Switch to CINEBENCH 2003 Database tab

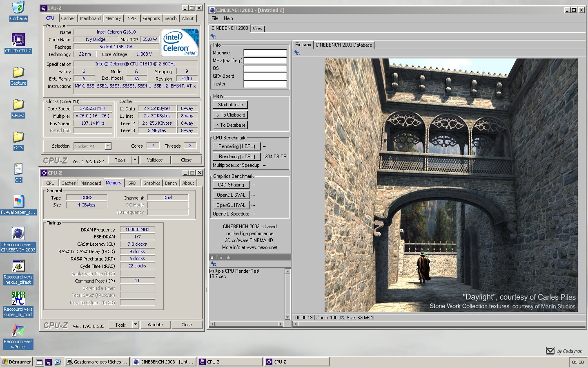pos(344,45)
